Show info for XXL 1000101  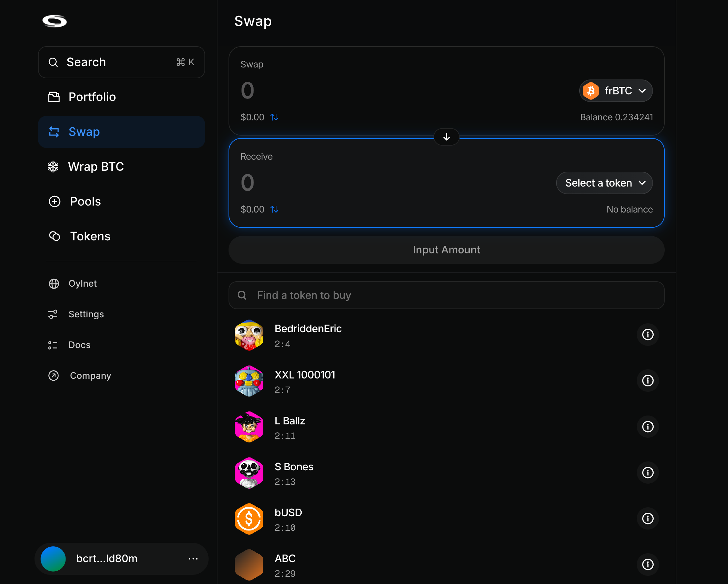pos(648,381)
